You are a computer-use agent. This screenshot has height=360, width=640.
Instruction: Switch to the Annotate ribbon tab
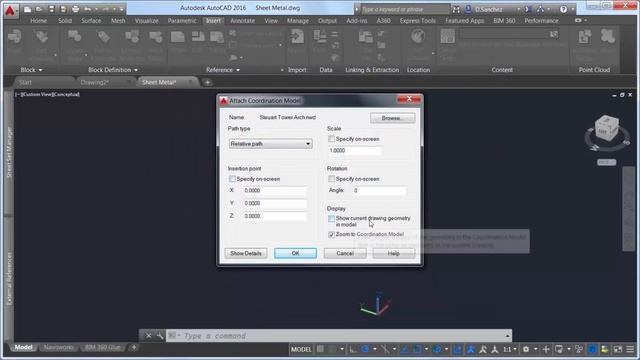coord(242,20)
